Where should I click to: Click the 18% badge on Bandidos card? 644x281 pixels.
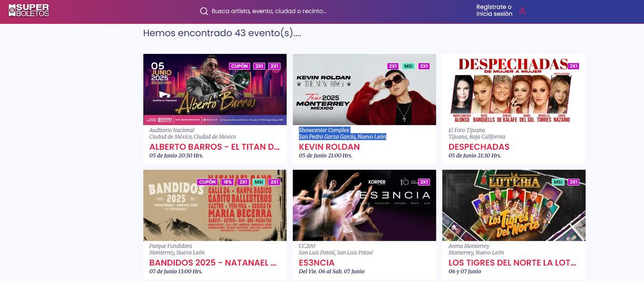click(227, 182)
